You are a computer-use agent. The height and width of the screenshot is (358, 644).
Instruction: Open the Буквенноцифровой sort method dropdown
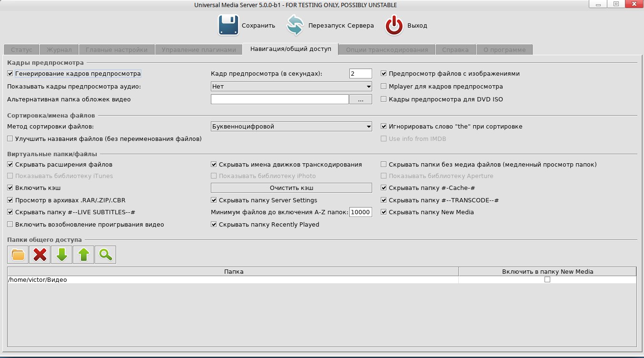point(291,127)
